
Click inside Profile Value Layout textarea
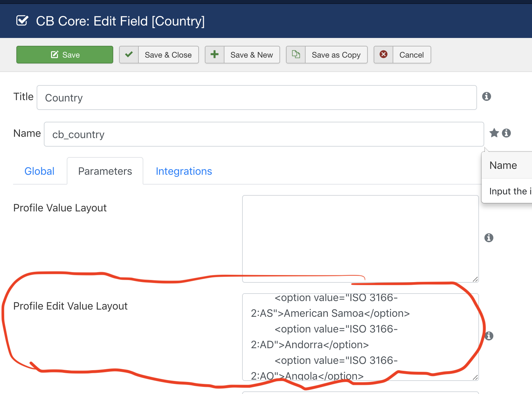tap(360, 239)
